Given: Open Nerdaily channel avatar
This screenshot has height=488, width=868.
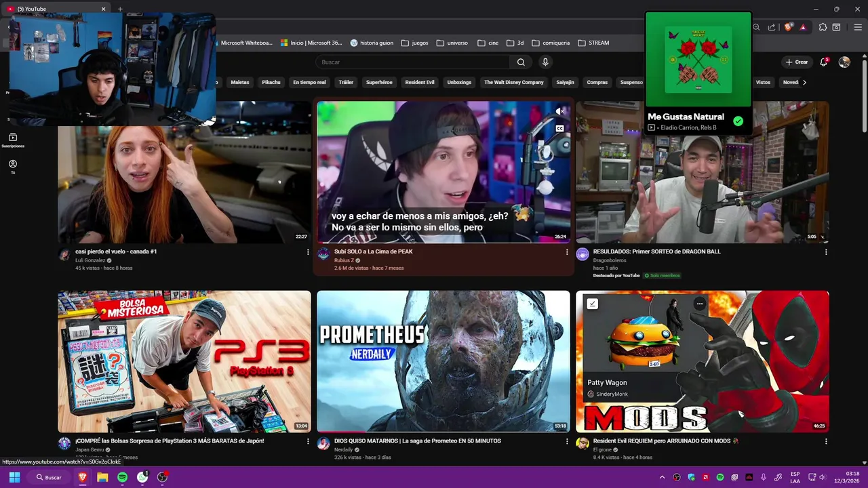Looking at the screenshot, I should (x=323, y=443).
